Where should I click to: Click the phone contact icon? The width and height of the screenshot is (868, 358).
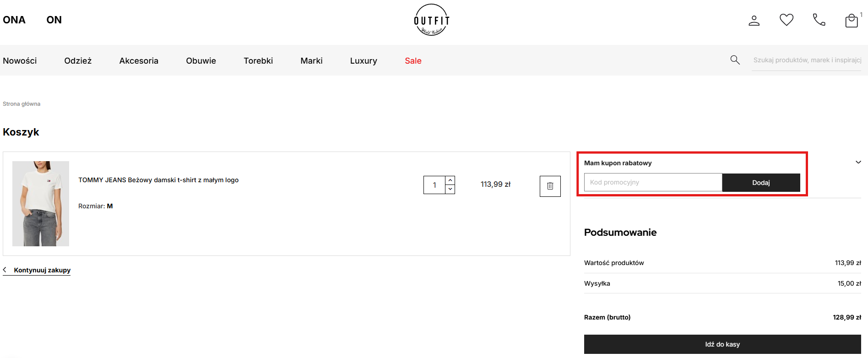819,20
